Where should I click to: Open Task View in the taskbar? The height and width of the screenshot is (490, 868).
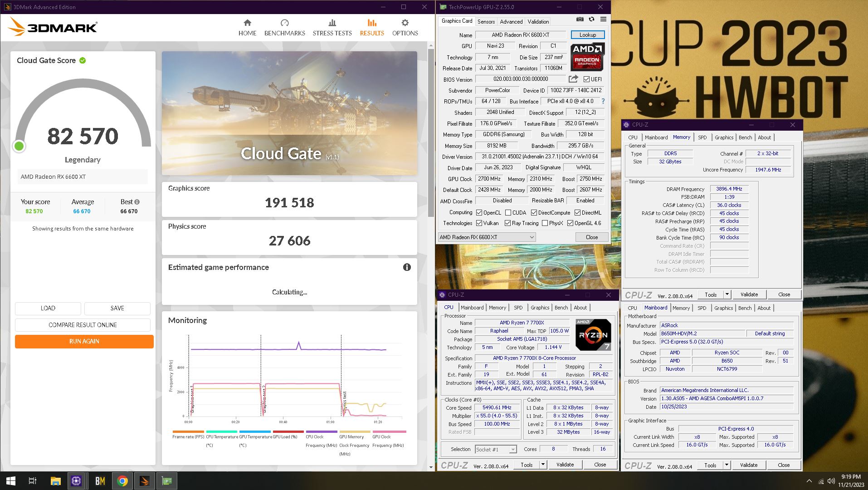(33, 481)
